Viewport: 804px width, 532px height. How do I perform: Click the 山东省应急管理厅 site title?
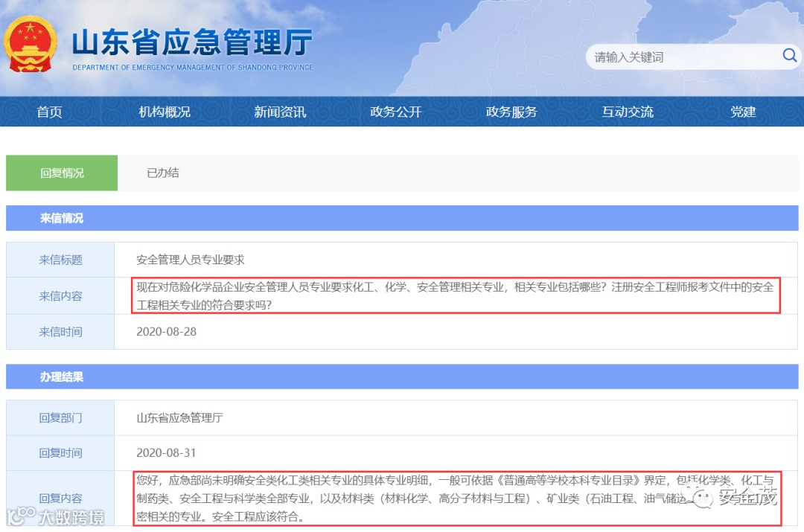[192, 42]
